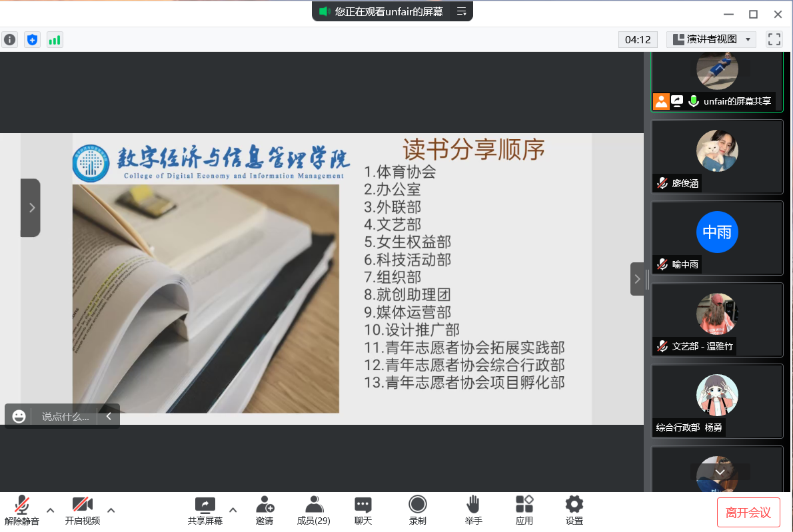The image size is (793, 532).
Task: Unmute the microphone (解除静音)
Action: point(22,510)
